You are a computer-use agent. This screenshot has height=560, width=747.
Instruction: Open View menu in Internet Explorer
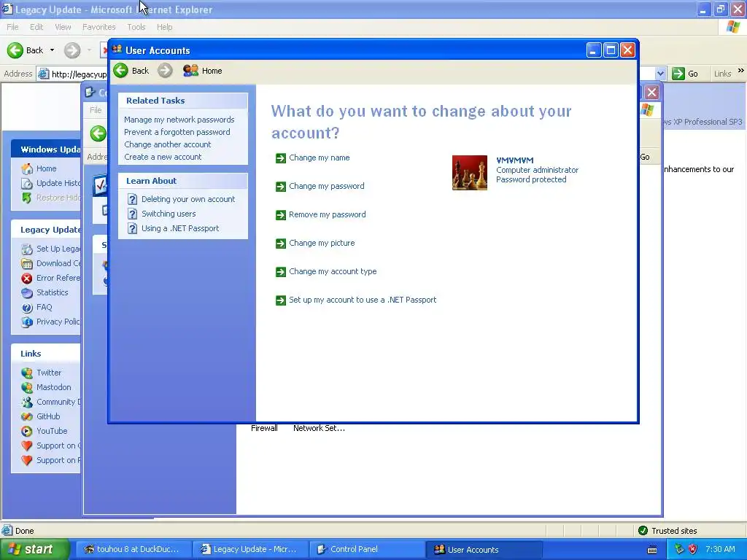[x=63, y=27]
